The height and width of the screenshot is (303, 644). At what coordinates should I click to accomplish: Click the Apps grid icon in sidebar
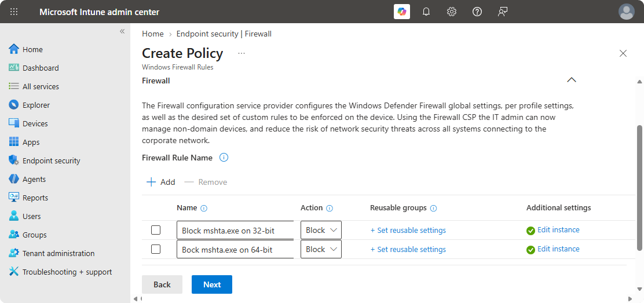tap(14, 142)
